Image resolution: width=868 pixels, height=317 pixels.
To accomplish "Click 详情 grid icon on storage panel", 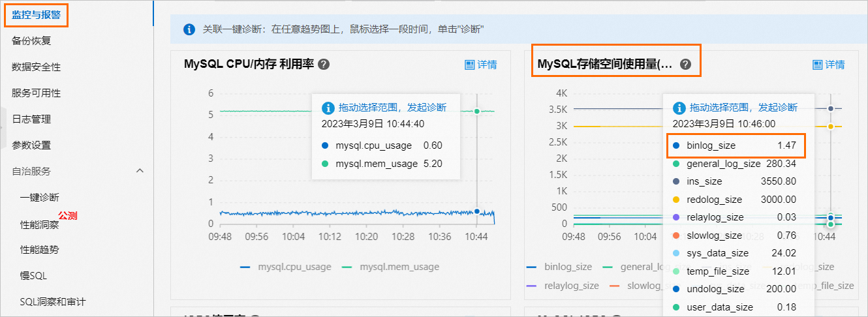I will click(x=817, y=65).
